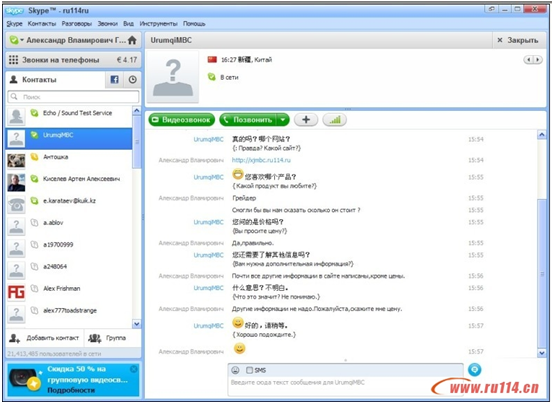Open Skype Home via house icon
This screenshot has height=402, width=553.
coord(132,40)
